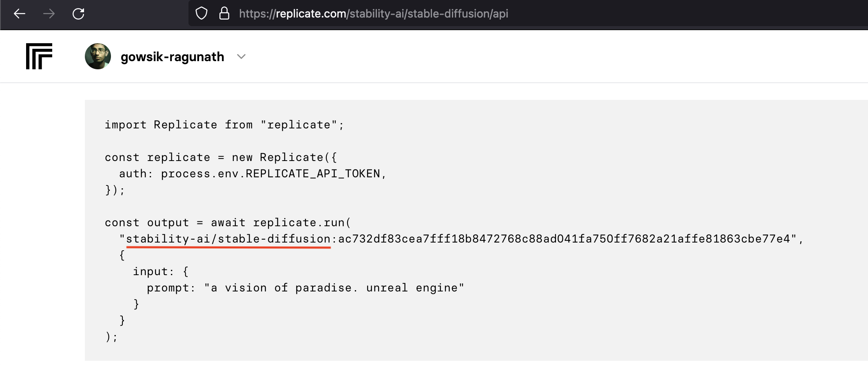This screenshot has height=375, width=868.
Task: Focus the replicate.com address bar
Action: (x=373, y=14)
